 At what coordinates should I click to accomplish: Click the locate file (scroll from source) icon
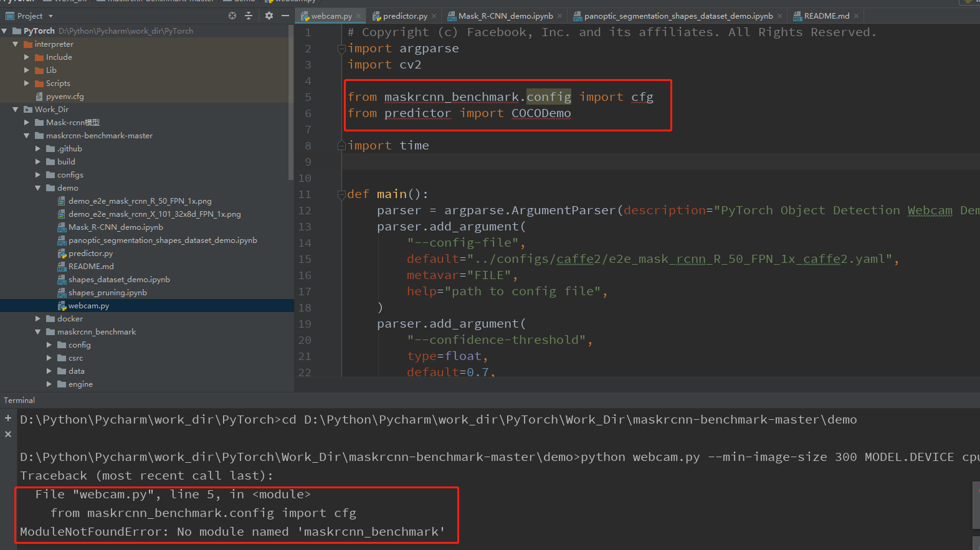click(x=232, y=16)
